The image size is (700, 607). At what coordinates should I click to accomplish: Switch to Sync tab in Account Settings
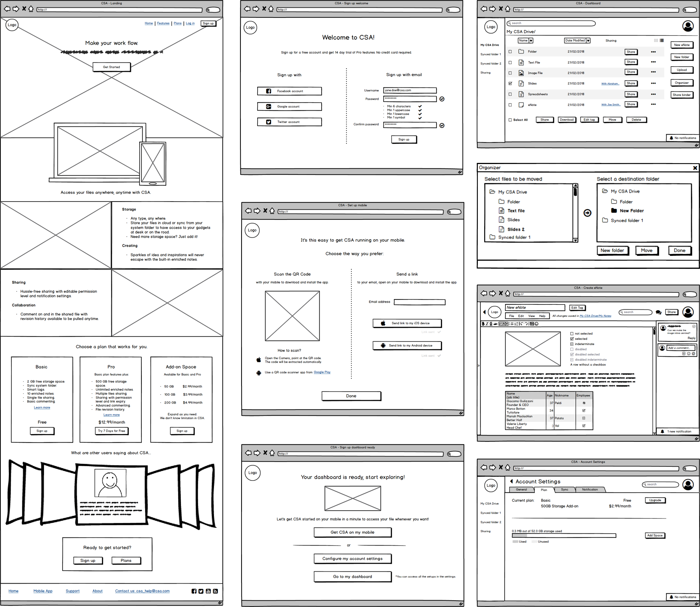tap(565, 489)
